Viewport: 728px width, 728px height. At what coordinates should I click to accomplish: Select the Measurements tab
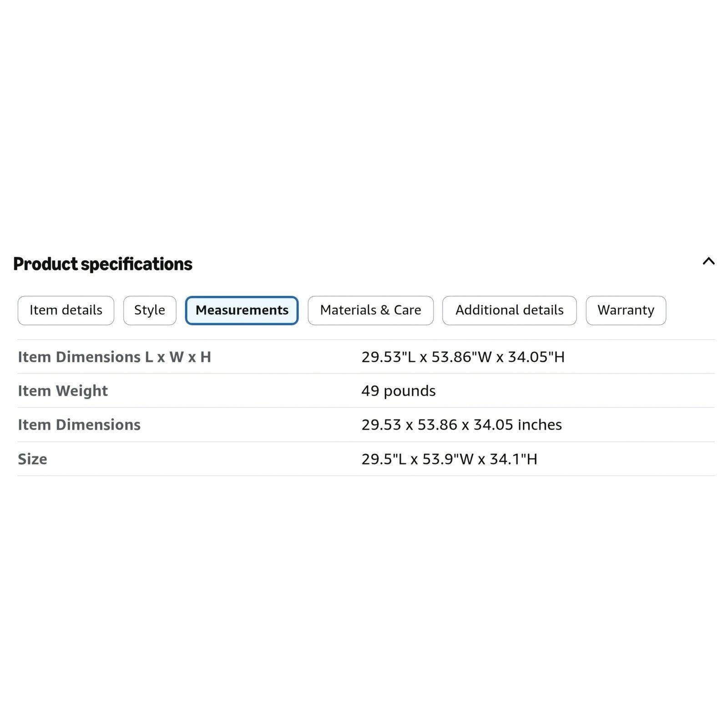[x=242, y=310]
